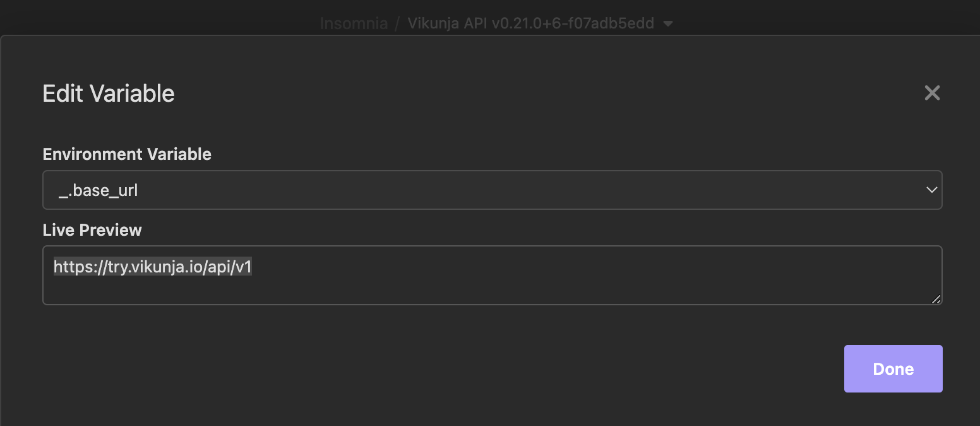
Task: Click the Live Preview label
Action: click(x=92, y=230)
